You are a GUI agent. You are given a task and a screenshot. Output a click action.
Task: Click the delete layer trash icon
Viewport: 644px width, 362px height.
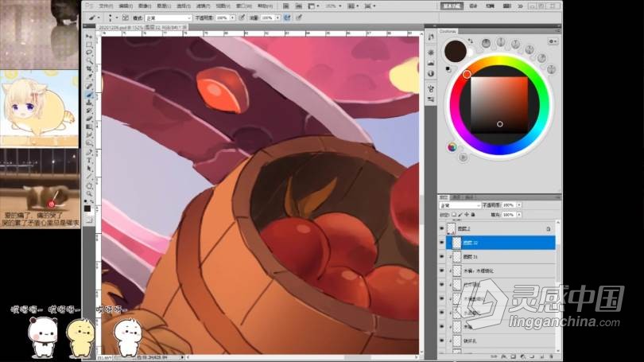coord(551,356)
